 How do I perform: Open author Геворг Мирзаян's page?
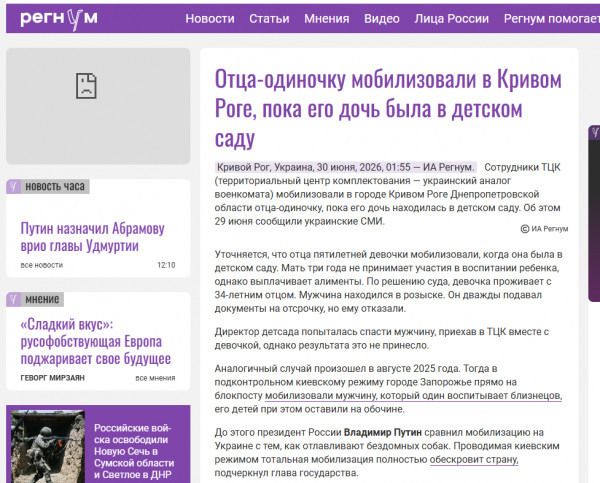coord(52,378)
